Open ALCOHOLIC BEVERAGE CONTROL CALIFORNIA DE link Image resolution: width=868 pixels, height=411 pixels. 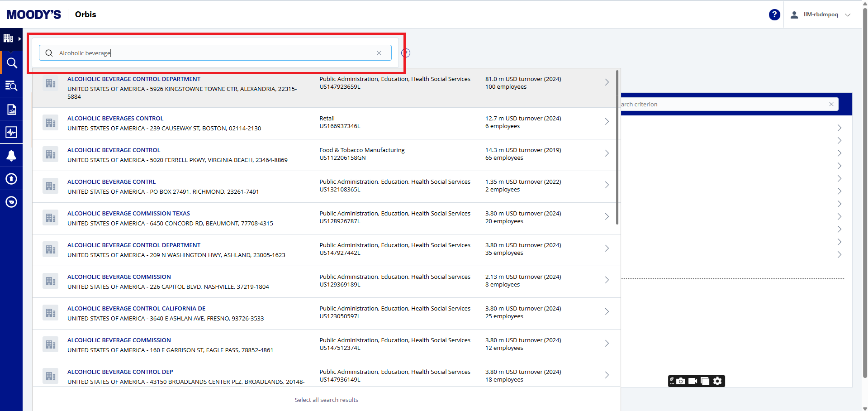click(136, 309)
